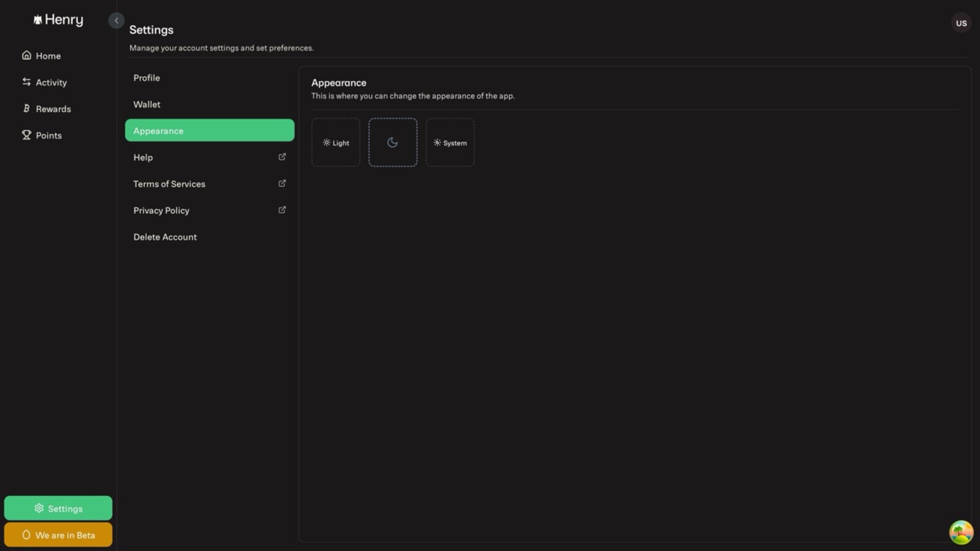Viewport: 980px width, 551px height.
Task: Select the dark moon theme option
Action: pos(393,143)
